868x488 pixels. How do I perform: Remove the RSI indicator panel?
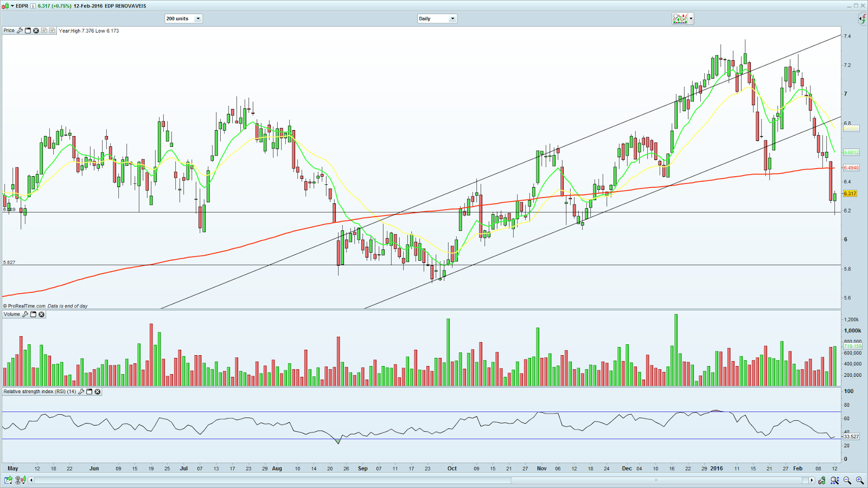[98, 391]
